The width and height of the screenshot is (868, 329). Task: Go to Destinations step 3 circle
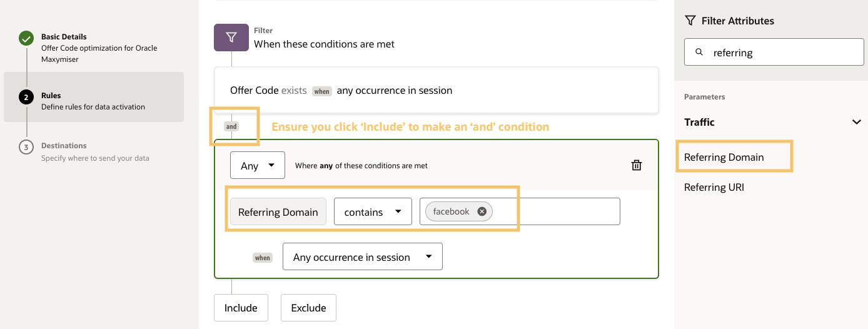[26, 147]
